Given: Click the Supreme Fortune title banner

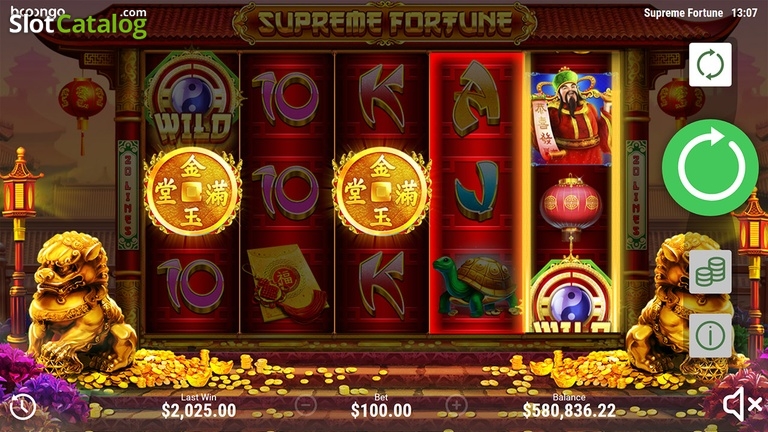Looking at the screenshot, I should pyautogui.click(x=384, y=23).
